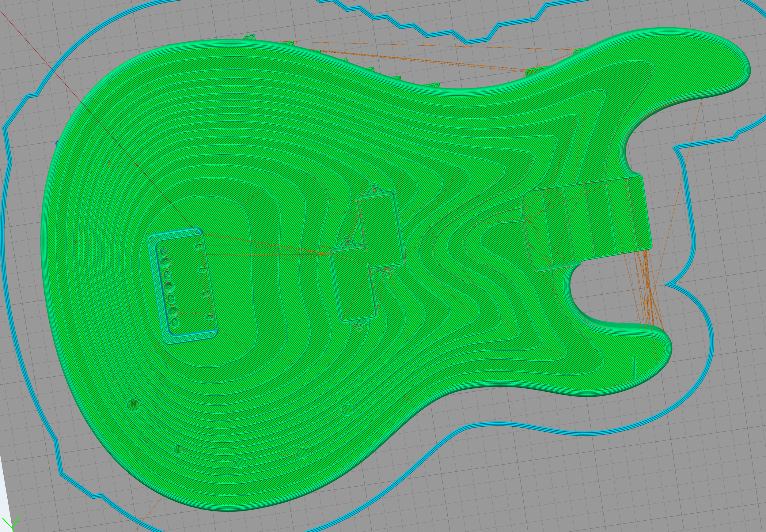The image size is (766, 532).
Task: Click the bottommost round control hole
Action: [240, 463]
